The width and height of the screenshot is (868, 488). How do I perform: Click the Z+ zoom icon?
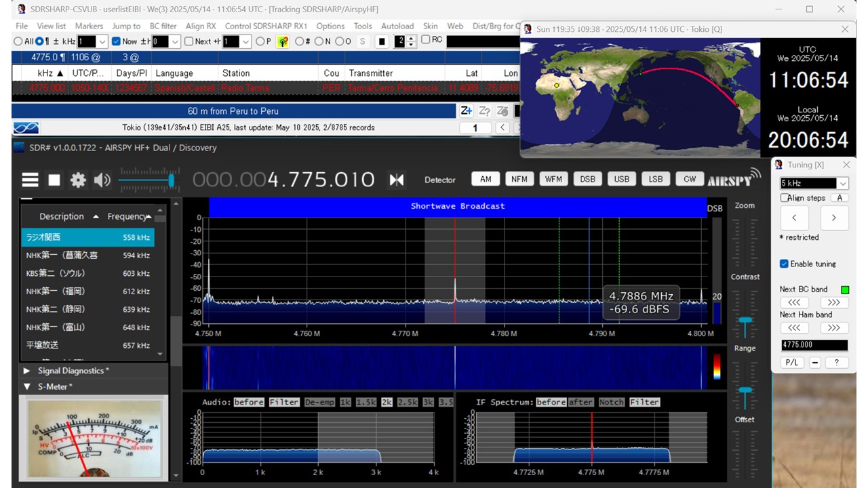coord(467,110)
